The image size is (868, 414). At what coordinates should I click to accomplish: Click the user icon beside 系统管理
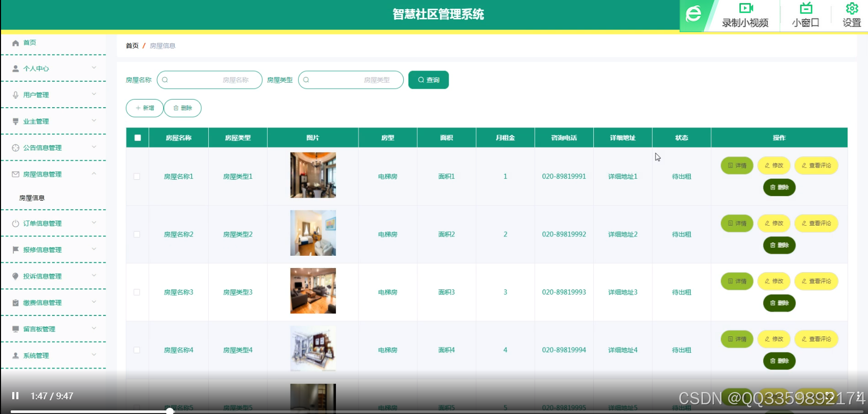point(15,356)
